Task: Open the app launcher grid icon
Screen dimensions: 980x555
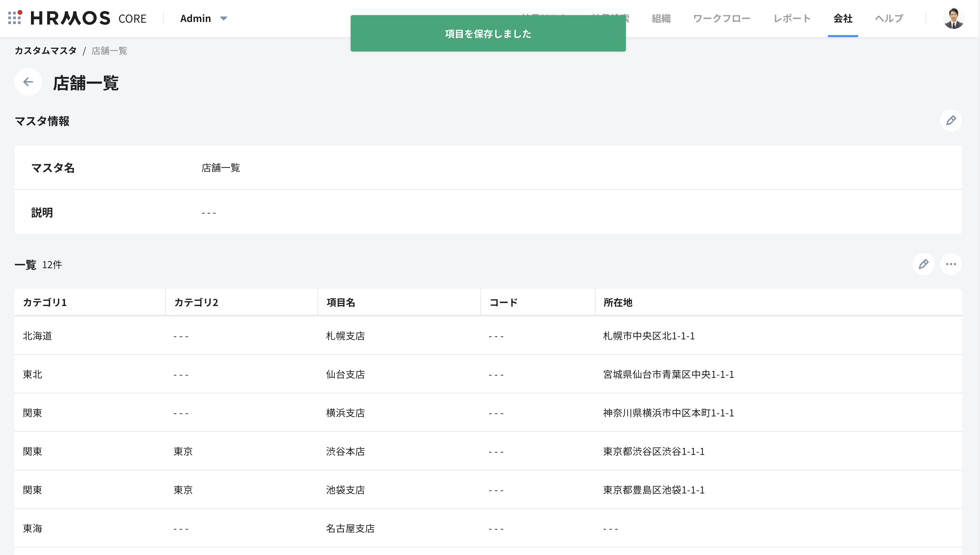Action: click(x=14, y=18)
